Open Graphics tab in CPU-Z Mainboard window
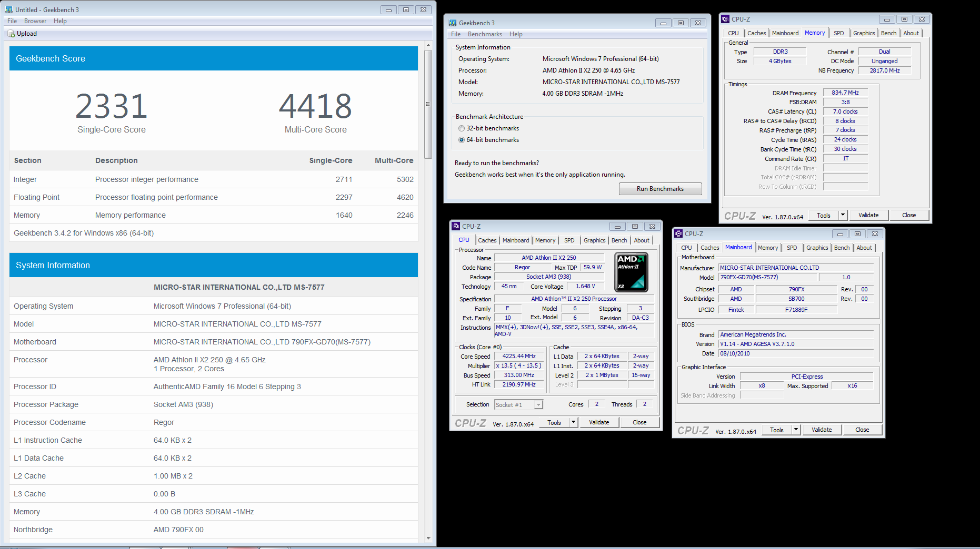Viewport: 980px width, 549px height. pos(817,248)
